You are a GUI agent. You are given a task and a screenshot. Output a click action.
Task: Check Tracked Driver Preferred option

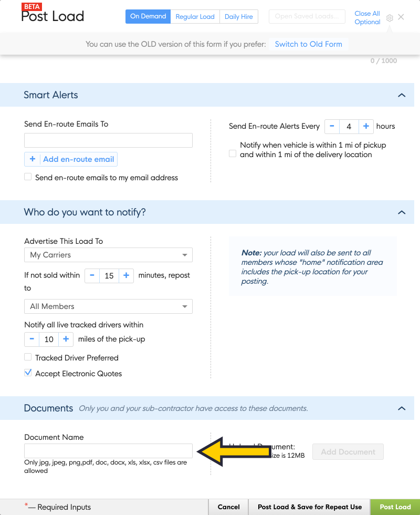pos(28,357)
